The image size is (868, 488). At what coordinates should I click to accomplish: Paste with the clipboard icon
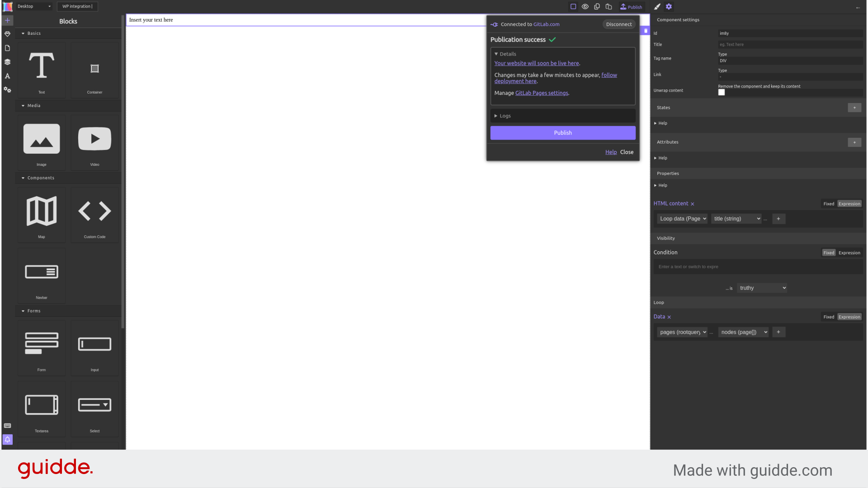point(609,7)
